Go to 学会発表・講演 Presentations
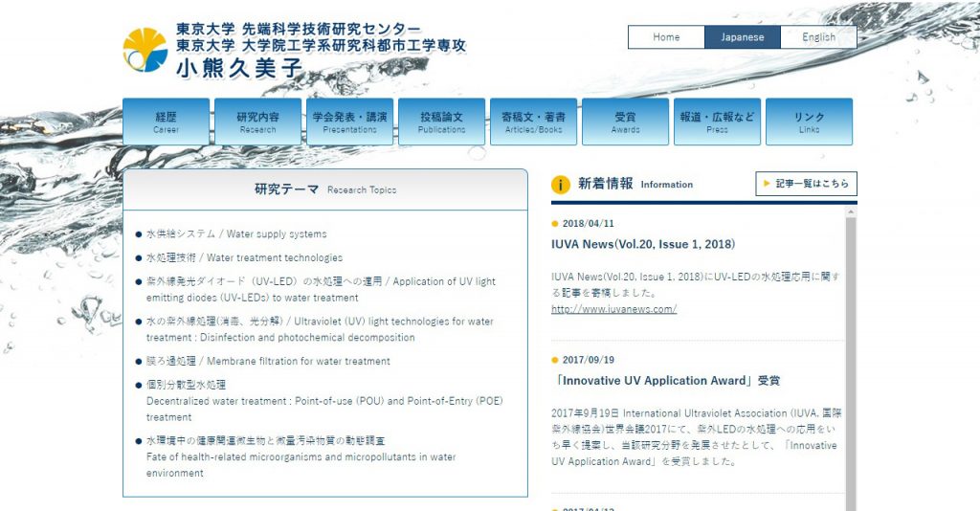 (x=350, y=122)
